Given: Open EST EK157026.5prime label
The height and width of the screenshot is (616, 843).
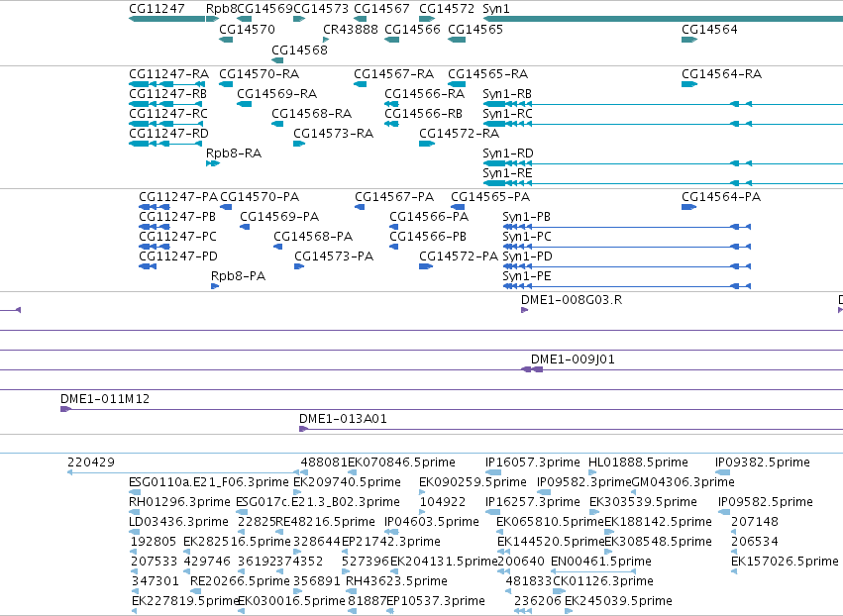Looking at the screenshot, I should (785, 562).
